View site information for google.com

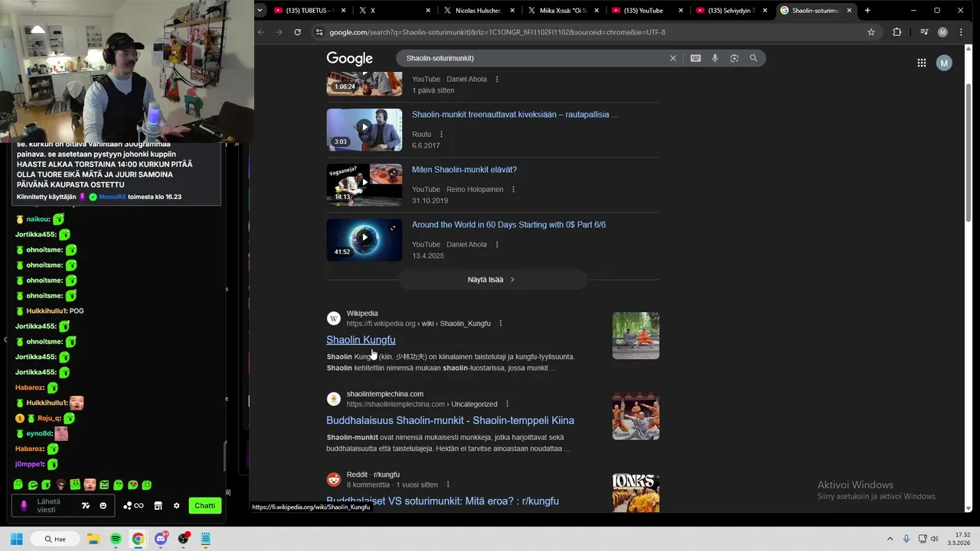(x=319, y=32)
